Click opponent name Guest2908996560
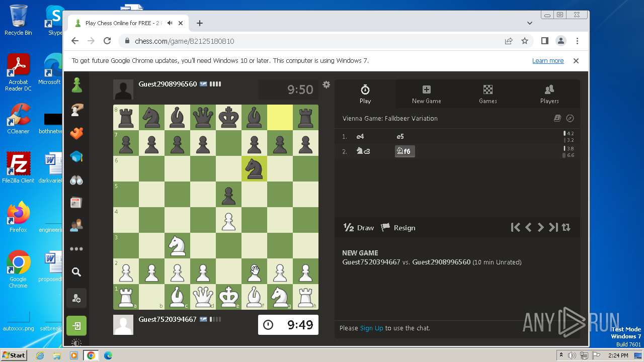The image size is (644, 362). click(x=168, y=84)
